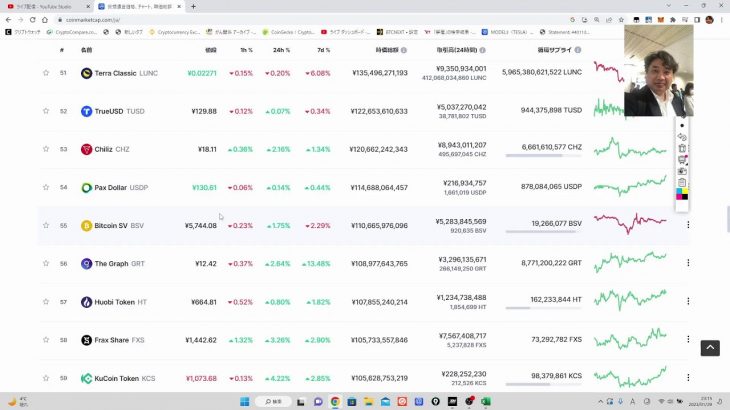Open the Cryptocurrency Exchange bookmark
This screenshot has width=730, height=410.
tap(175, 32)
